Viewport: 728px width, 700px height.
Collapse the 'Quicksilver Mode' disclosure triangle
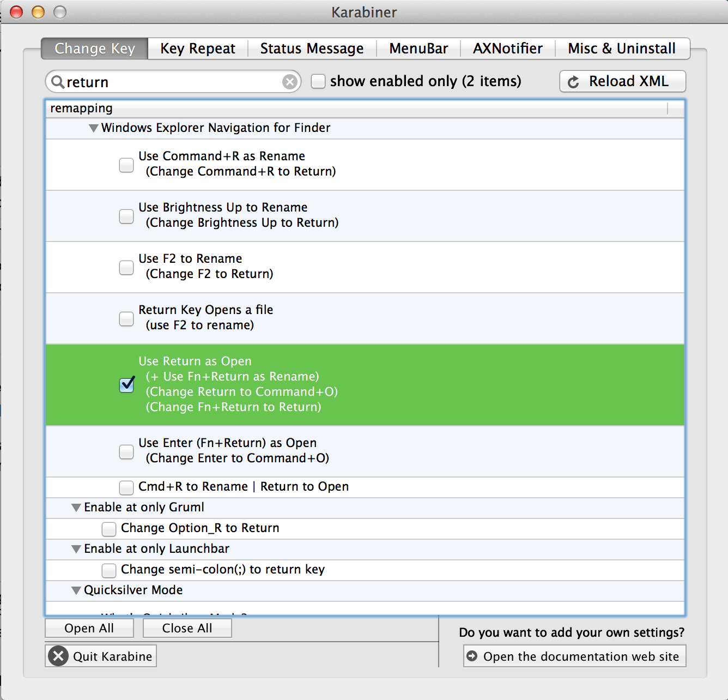(x=76, y=590)
